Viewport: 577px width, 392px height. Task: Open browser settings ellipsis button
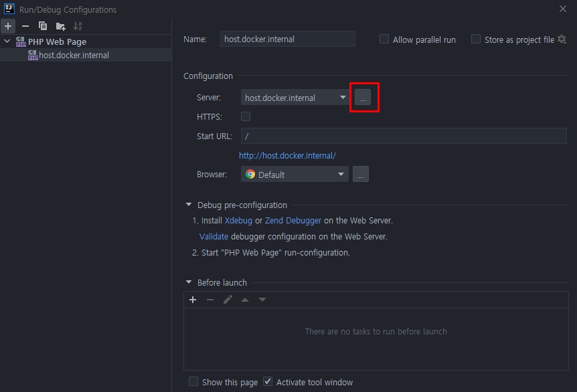(x=361, y=175)
